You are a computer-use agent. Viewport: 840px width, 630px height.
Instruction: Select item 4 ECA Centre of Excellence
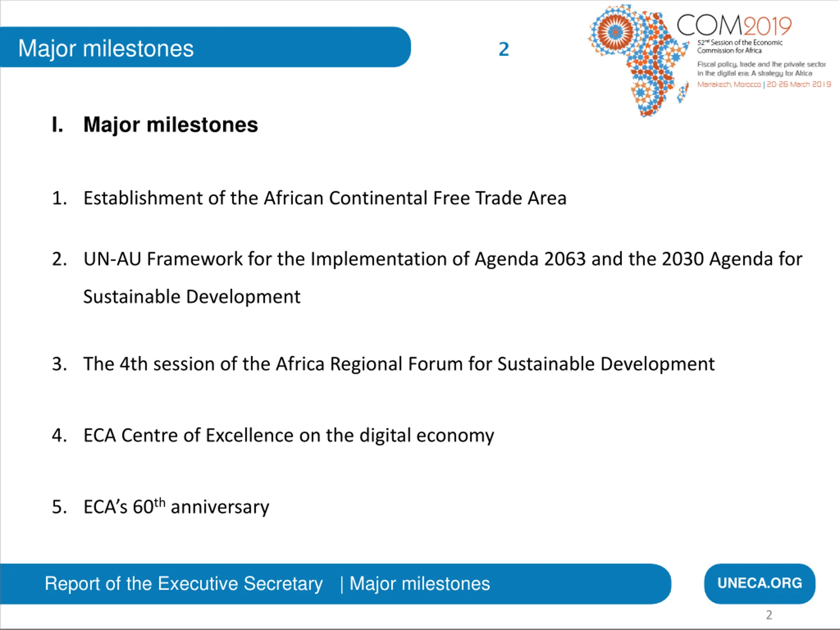[273, 435]
